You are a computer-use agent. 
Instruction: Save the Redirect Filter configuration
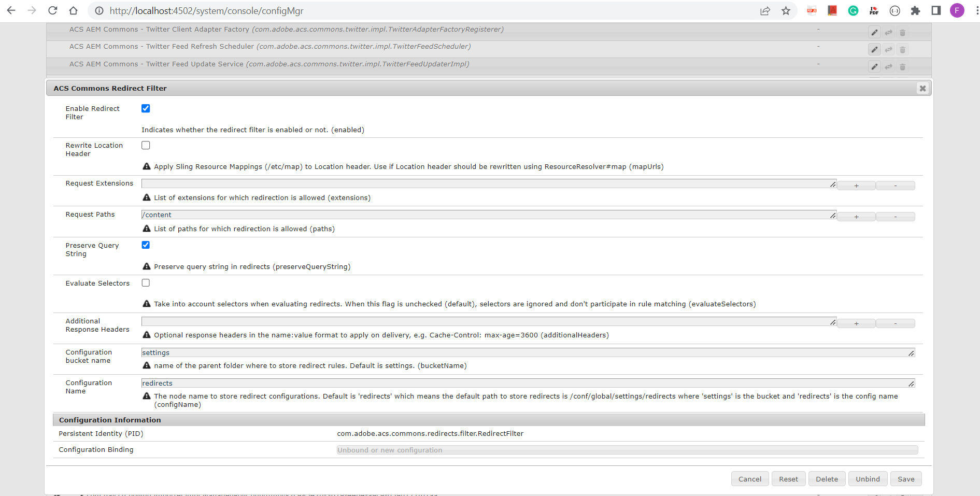click(x=906, y=478)
